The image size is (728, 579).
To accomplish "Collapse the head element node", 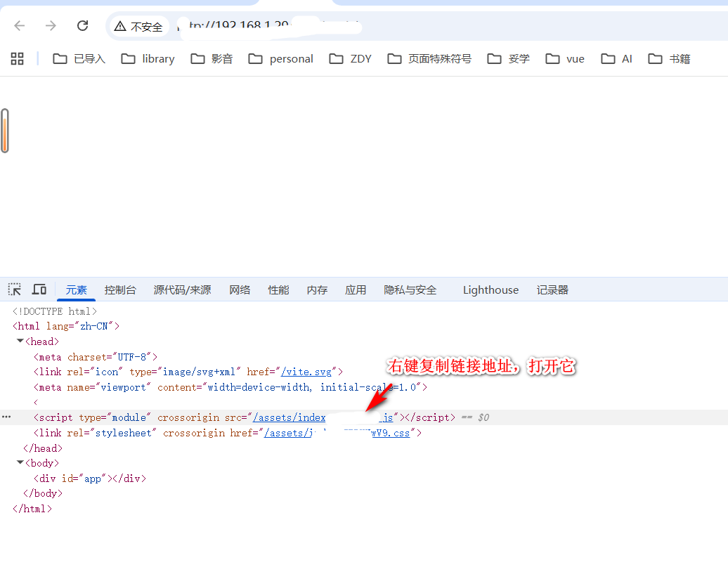I will (20, 341).
